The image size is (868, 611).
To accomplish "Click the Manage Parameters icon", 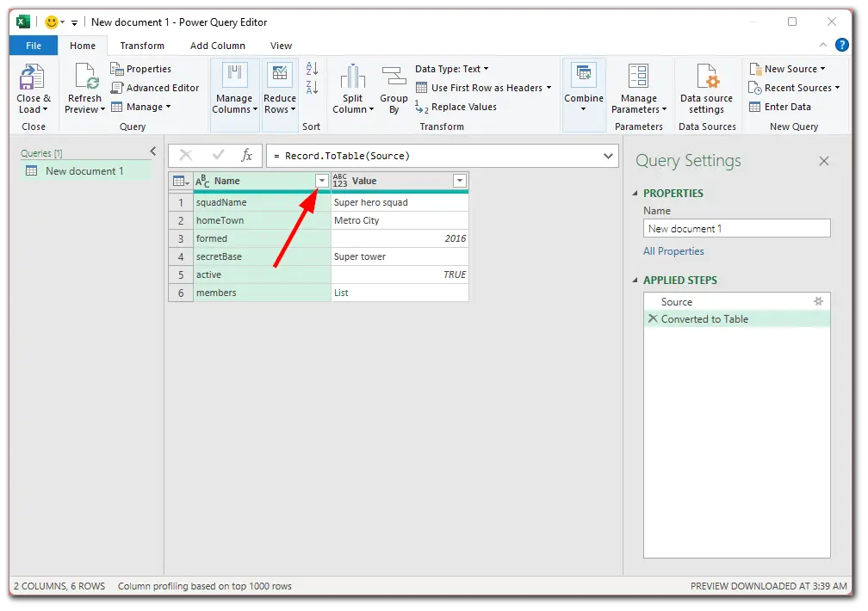I will pos(638,76).
